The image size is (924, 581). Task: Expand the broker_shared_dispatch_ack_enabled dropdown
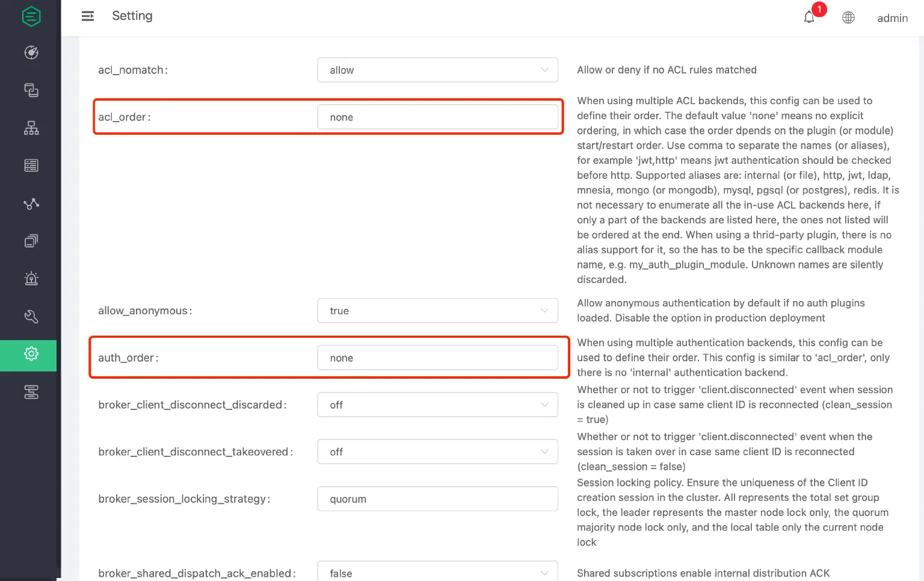click(437, 573)
